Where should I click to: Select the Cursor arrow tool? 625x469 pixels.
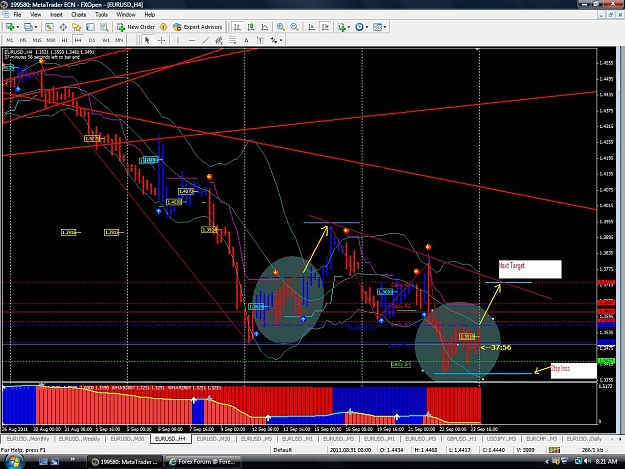tap(147, 40)
